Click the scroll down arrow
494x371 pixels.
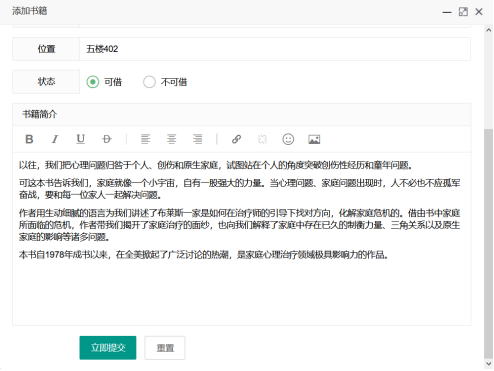pos(488,364)
